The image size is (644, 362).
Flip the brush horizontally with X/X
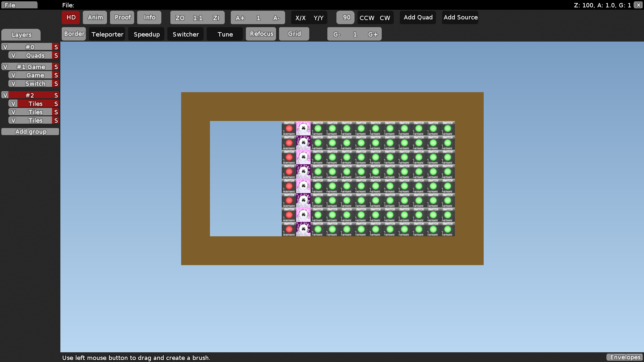click(301, 18)
